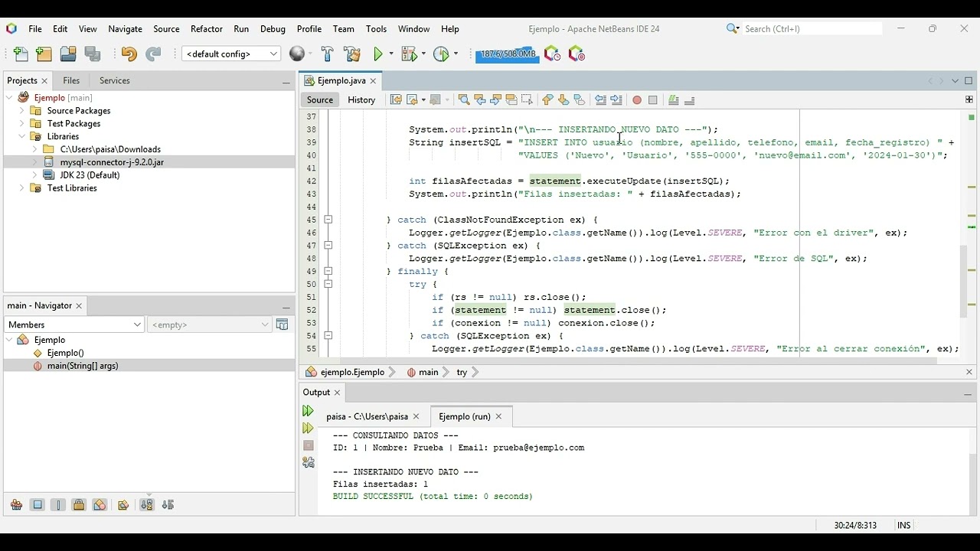
Task: Click the Search (Ctrl+I) input field
Action: coord(812,29)
